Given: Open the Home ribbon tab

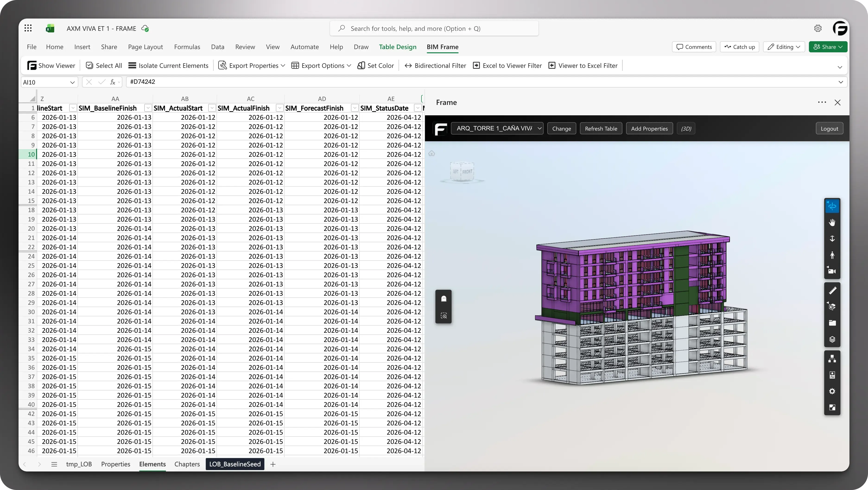Looking at the screenshot, I should pos(55,47).
